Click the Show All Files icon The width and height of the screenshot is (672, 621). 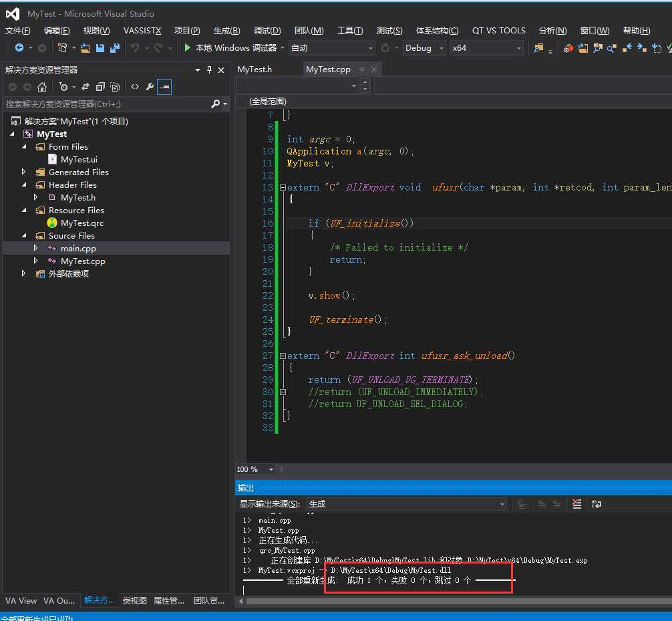coord(115,87)
